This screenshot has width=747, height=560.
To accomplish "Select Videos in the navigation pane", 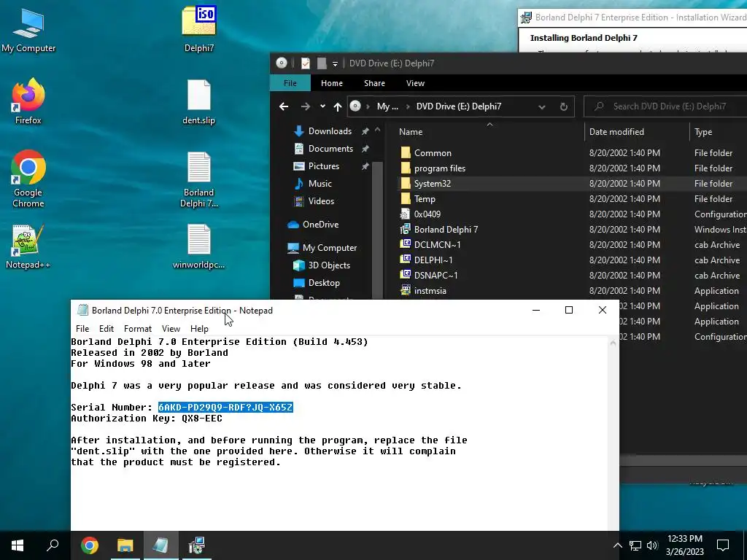I will (321, 201).
